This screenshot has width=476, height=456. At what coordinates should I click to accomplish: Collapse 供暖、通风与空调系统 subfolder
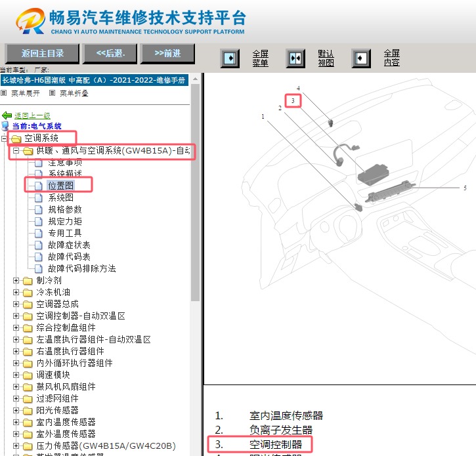[x=16, y=151]
